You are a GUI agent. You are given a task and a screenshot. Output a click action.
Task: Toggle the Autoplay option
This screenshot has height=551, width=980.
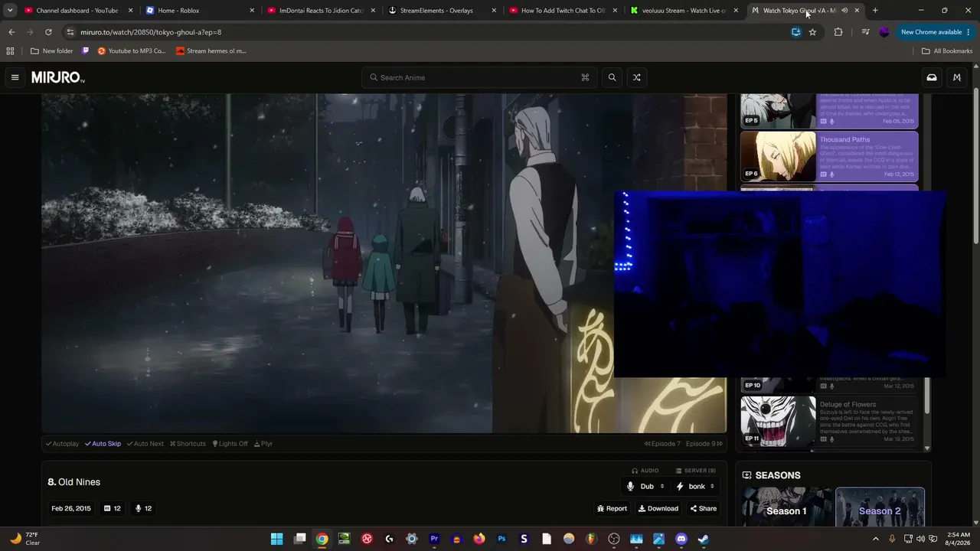[x=63, y=444]
